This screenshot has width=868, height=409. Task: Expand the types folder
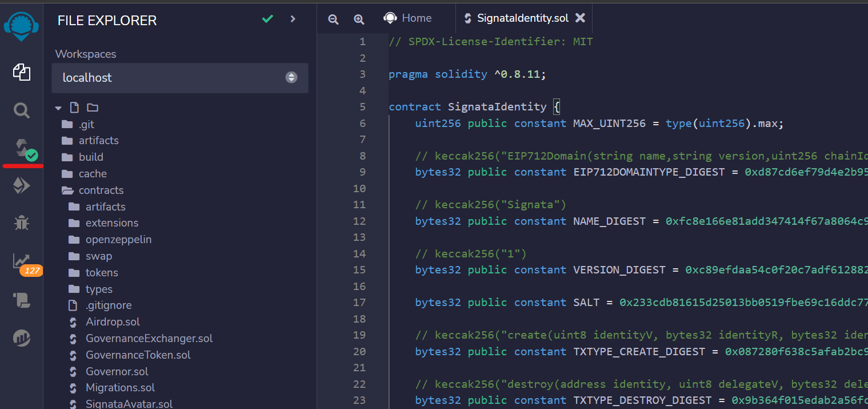99,289
